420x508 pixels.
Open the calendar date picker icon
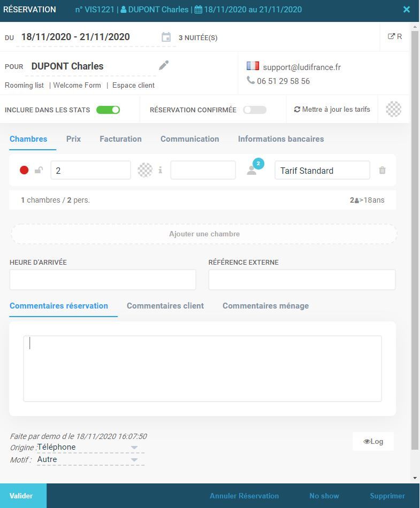coord(166,37)
